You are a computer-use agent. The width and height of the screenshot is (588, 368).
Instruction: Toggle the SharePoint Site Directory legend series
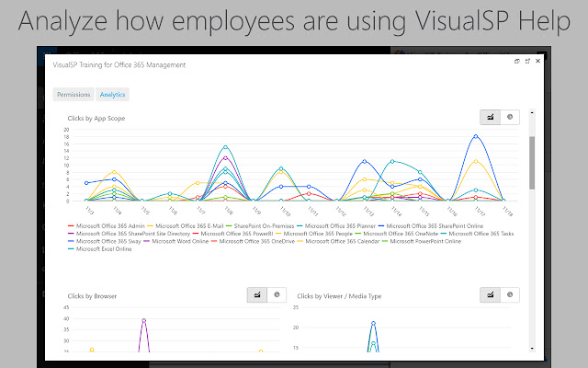coord(129,234)
